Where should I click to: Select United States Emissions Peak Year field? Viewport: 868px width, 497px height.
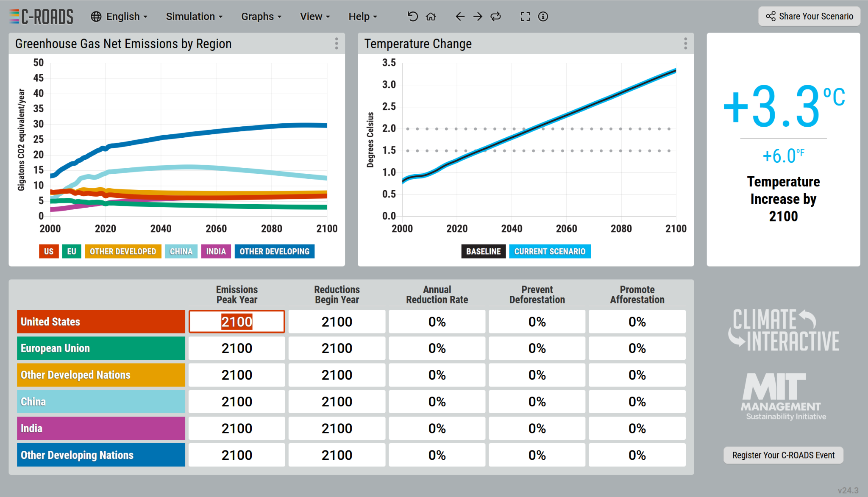[237, 322]
